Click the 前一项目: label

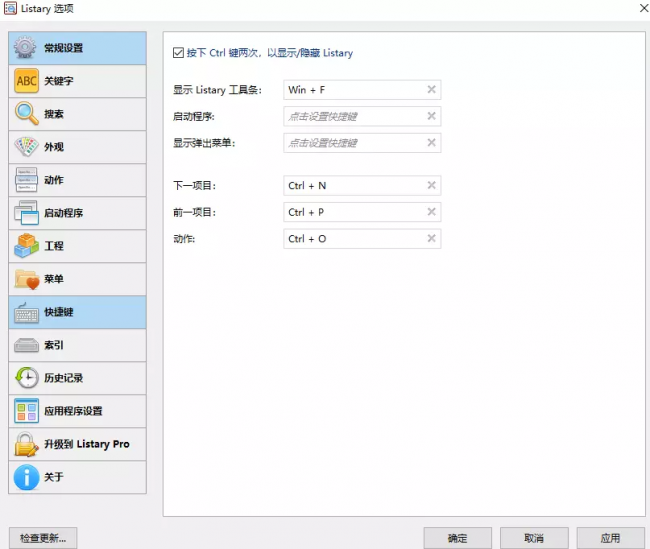click(194, 212)
